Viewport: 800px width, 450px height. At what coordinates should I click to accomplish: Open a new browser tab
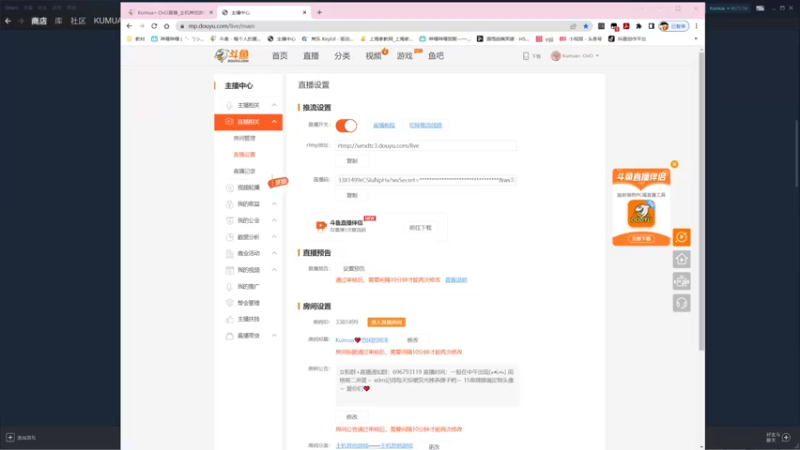319,12
